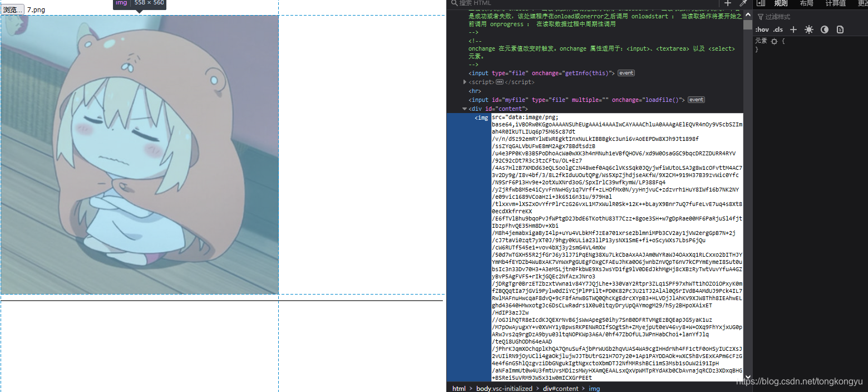
Task: Click the onchange comment text in markup
Action: tap(601, 52)
